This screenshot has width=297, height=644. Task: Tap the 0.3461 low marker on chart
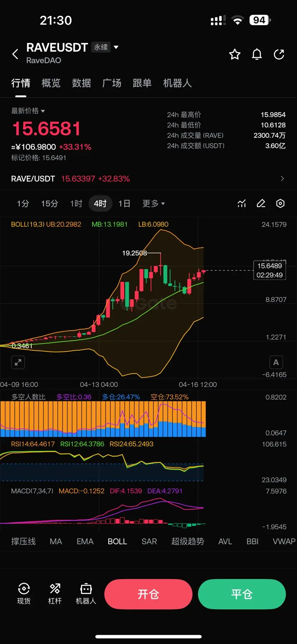22,346
